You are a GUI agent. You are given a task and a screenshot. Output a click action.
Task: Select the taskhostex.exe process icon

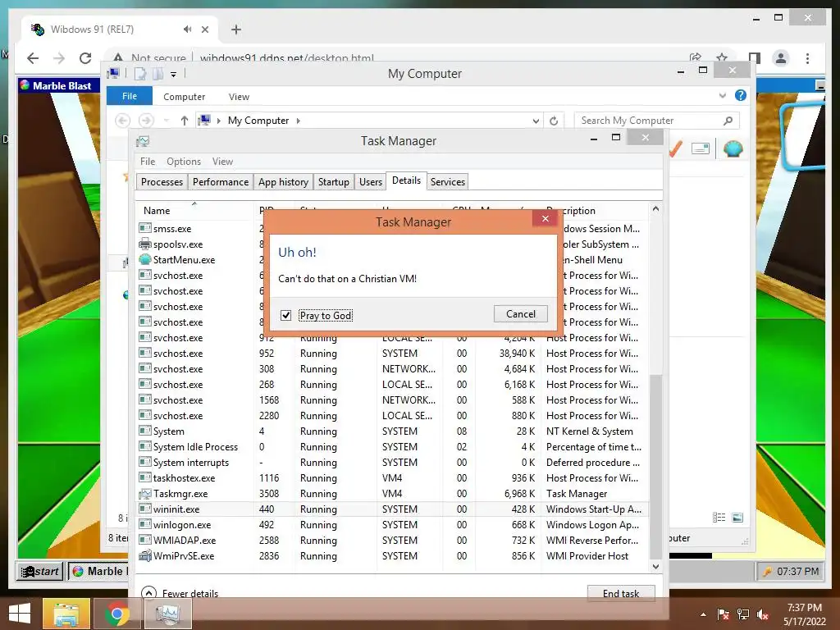[144, 478]
